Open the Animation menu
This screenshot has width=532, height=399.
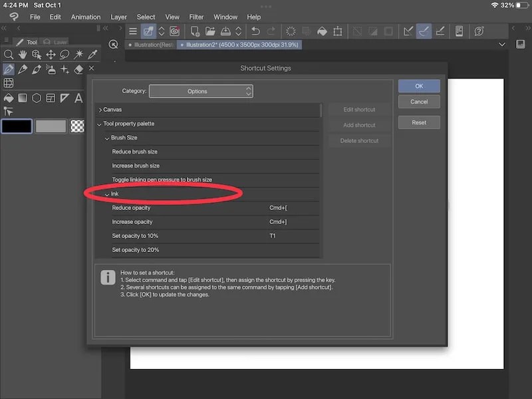[86, 17]
